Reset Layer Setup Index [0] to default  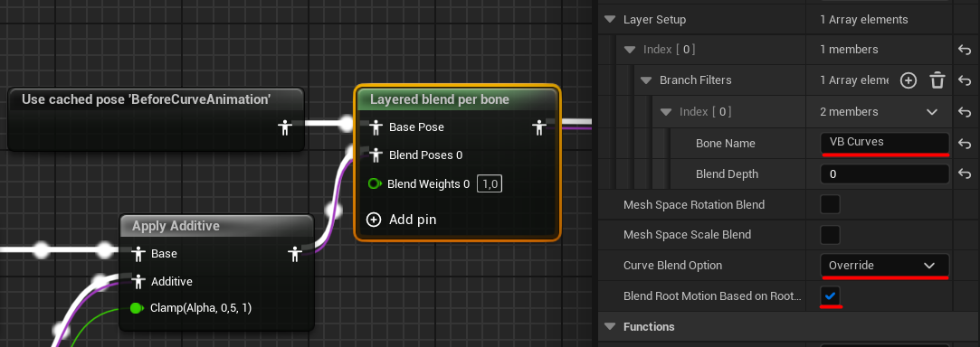[x=964, y=50]
